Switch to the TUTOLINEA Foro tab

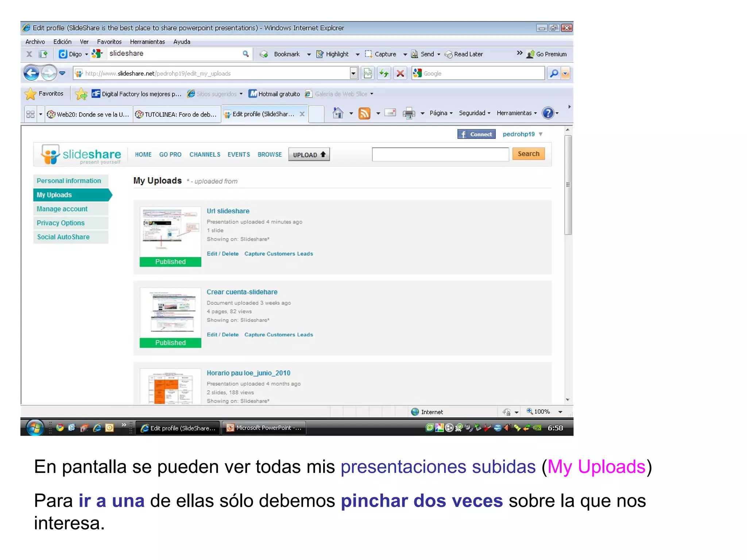[x=177, y=114]
